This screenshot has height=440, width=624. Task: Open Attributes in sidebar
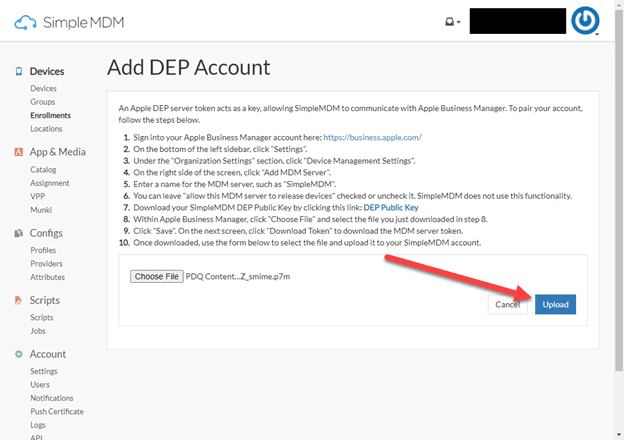[47, 277]
